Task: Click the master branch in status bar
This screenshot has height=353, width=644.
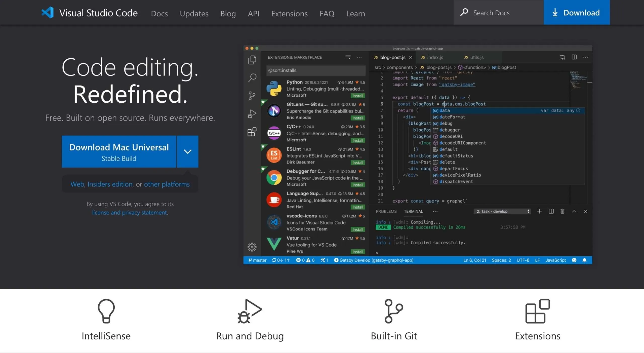Action: [257, 260]
